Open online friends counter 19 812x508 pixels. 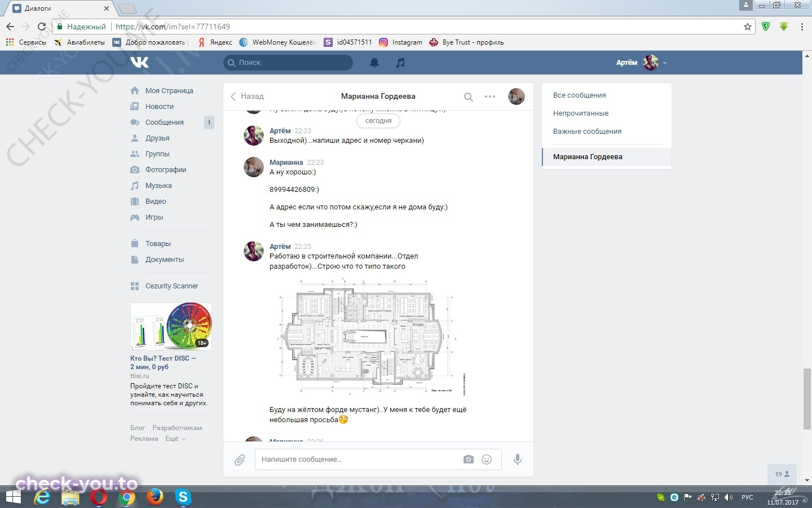782,474
